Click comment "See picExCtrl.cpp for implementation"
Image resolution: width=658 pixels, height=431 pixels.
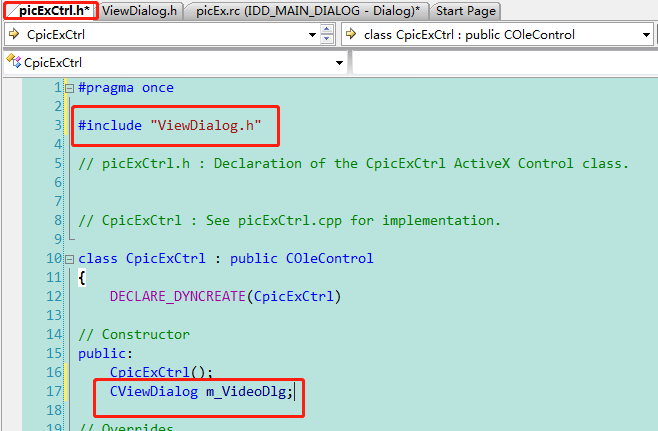pyautogui.click(x=353, y=220)
